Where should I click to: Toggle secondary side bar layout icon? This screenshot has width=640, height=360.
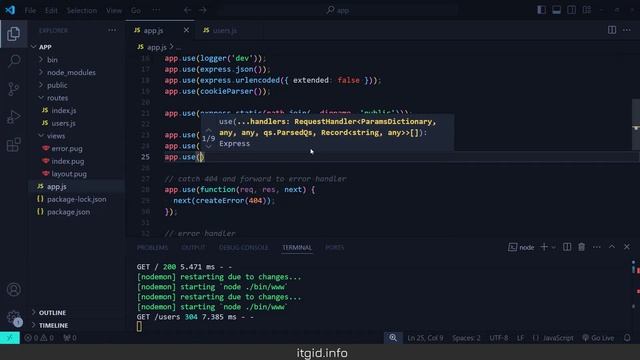pos(571,10)
